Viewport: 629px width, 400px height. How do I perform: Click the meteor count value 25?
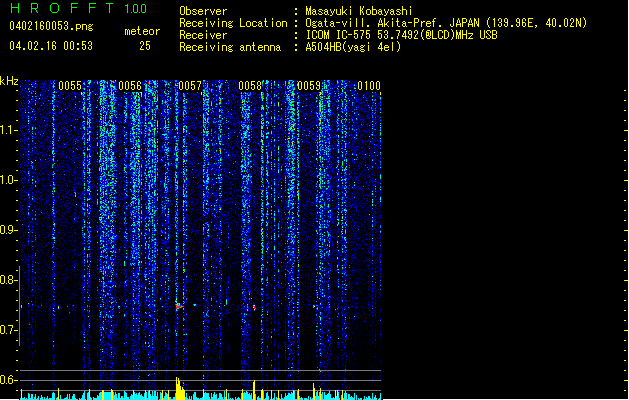(145, 46)
